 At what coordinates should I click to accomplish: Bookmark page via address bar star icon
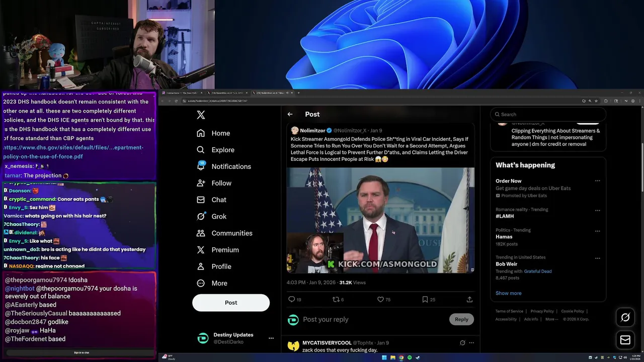[x=597, y=101]
